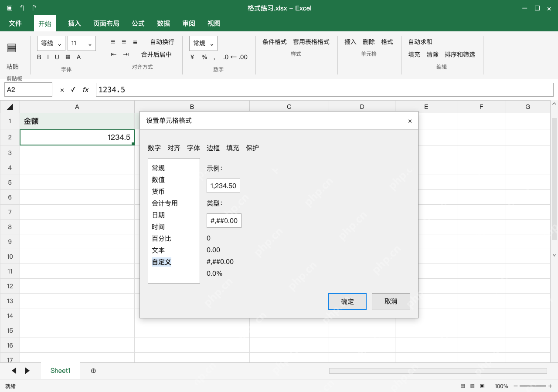The height and width of the screenshot is (392, 558).
Task: Apply currency format with the ¥ icon
Action: tap(192, 57)
